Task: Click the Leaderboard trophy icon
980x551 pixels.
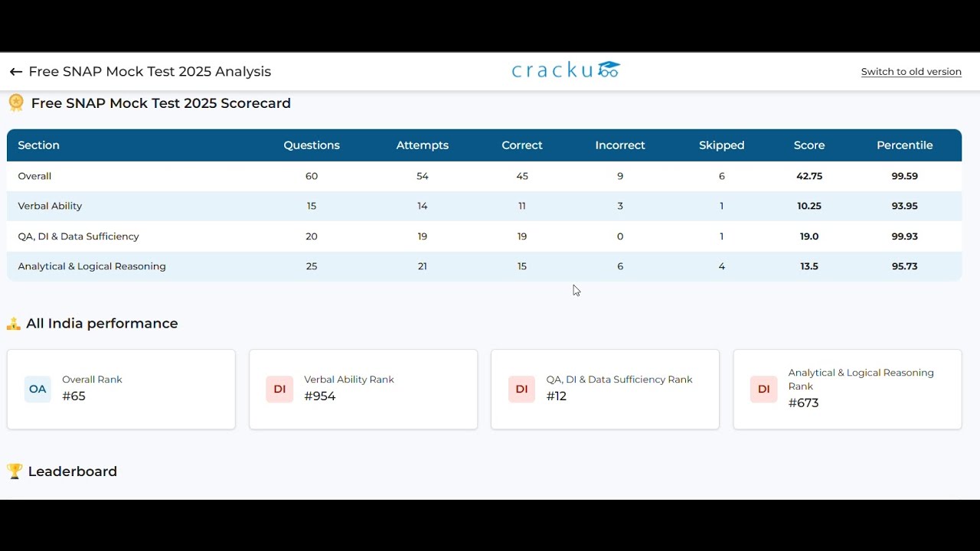Action: pos(14,471)
